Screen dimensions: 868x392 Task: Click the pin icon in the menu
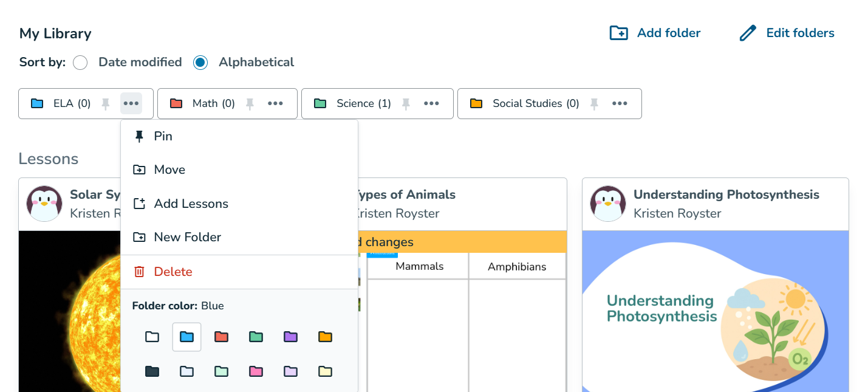pyautogui.click(x=139, y=136)
